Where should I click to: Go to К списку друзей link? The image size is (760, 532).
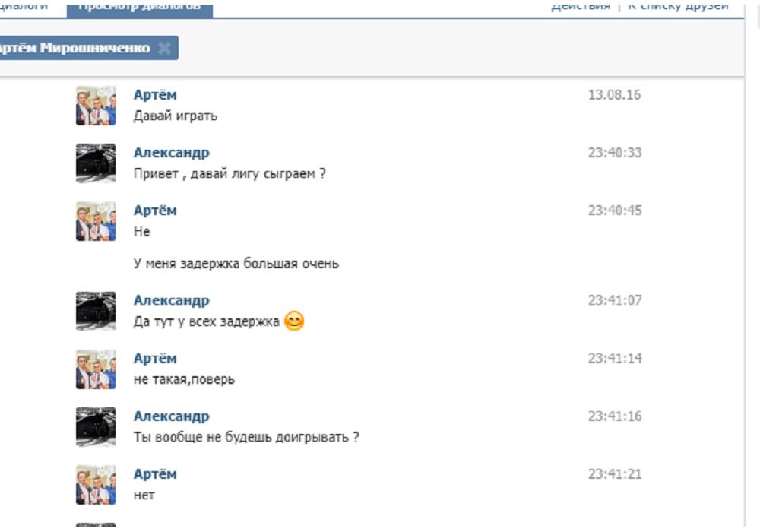pyautogui.click(x=678, y=6)
